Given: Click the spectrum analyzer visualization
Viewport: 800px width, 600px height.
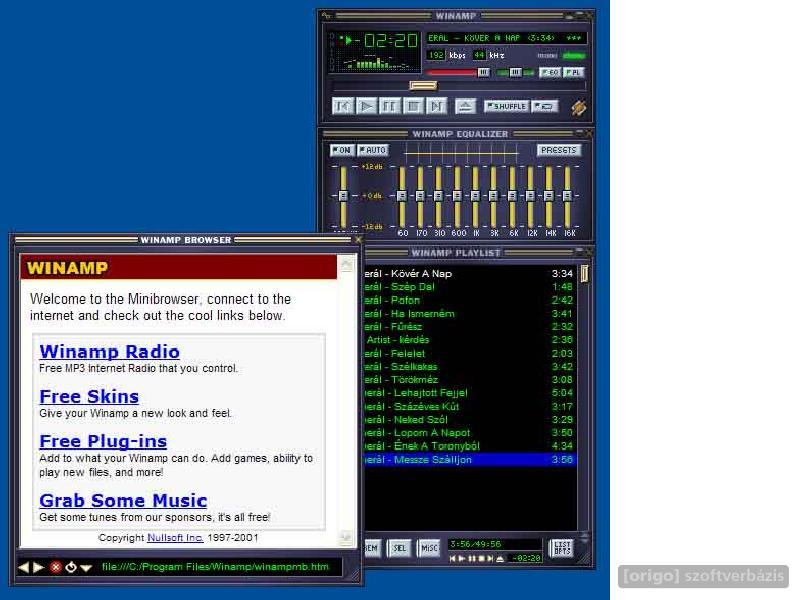Looking at the screenshot, I should coord(377,63).
